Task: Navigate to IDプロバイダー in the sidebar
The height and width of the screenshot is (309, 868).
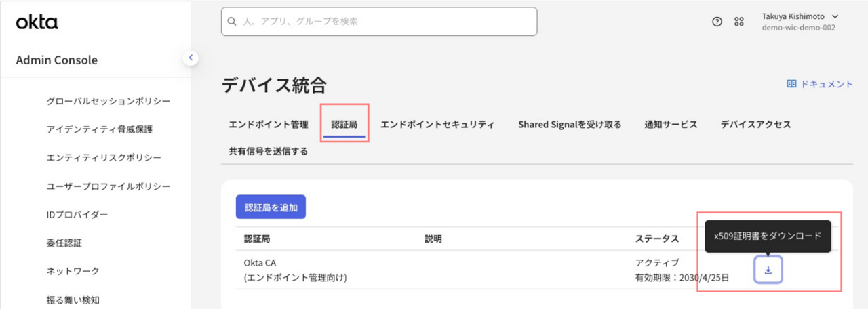Action: pyautogui.click(x=77, y=215)
